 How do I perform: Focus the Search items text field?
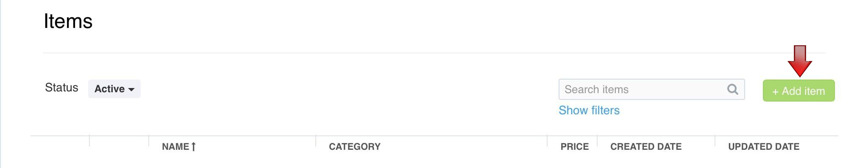(651, 89)
